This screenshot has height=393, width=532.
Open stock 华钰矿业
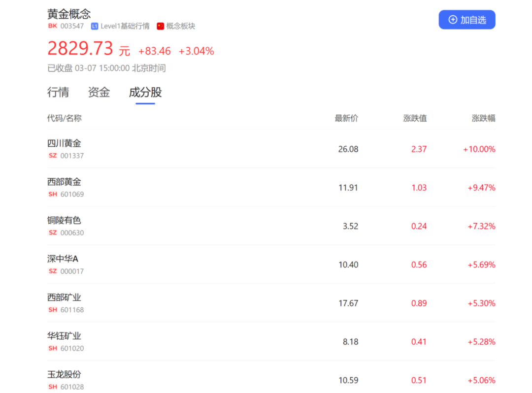64,336
